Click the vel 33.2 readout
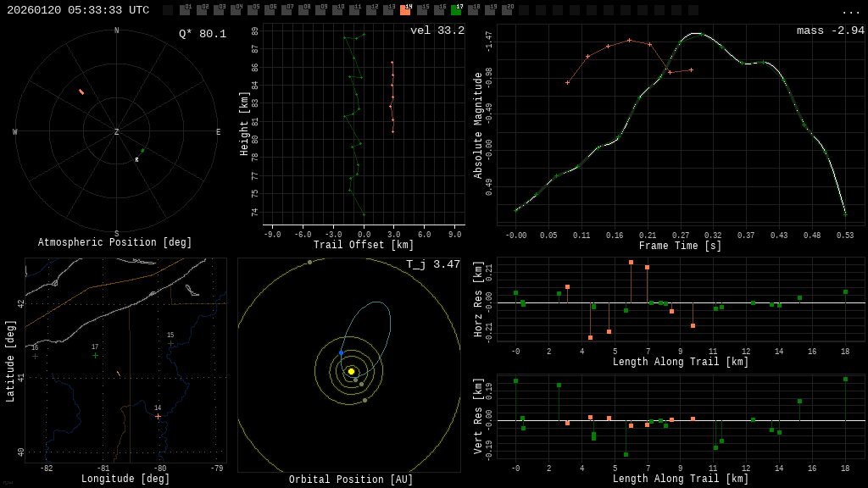The width and height of the screenshot is (868, 488). coord(437,30)
